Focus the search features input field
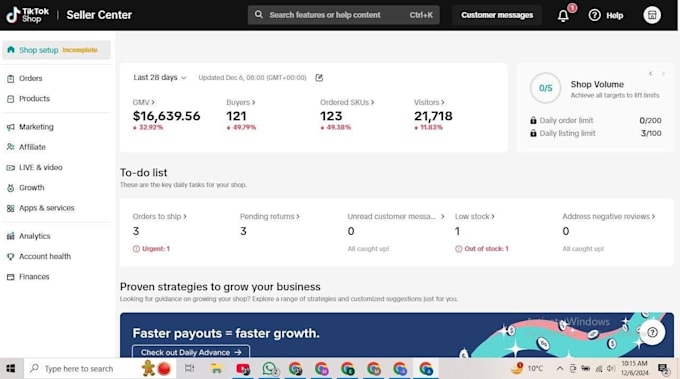The image size is (680, 379). [x=343, y=15]
